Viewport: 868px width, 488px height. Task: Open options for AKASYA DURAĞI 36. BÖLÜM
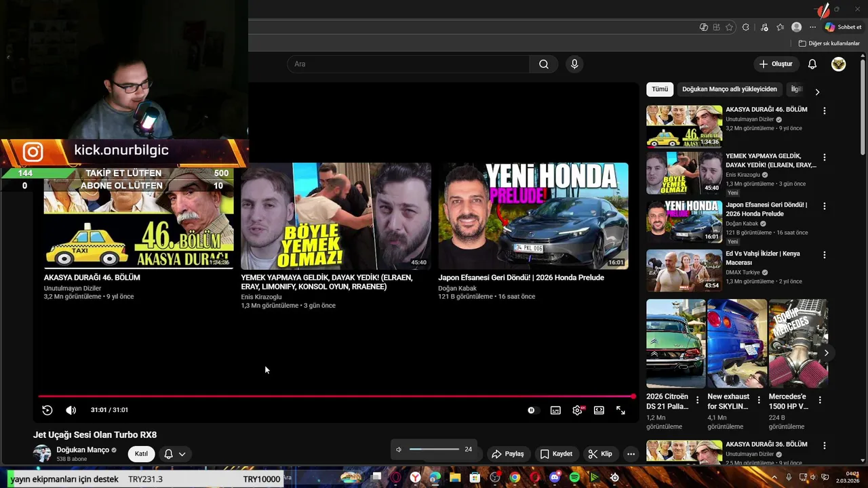825,445
